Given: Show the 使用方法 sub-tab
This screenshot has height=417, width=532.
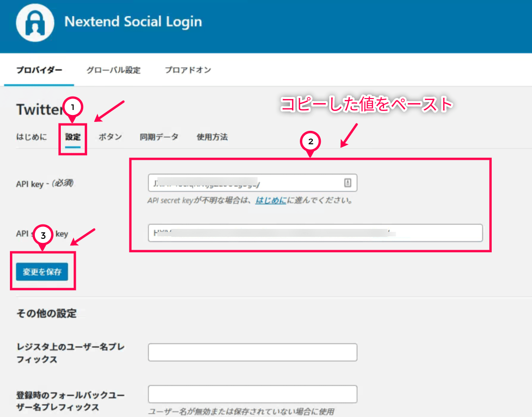Looking at the screenshot, I should click(212, 137).
